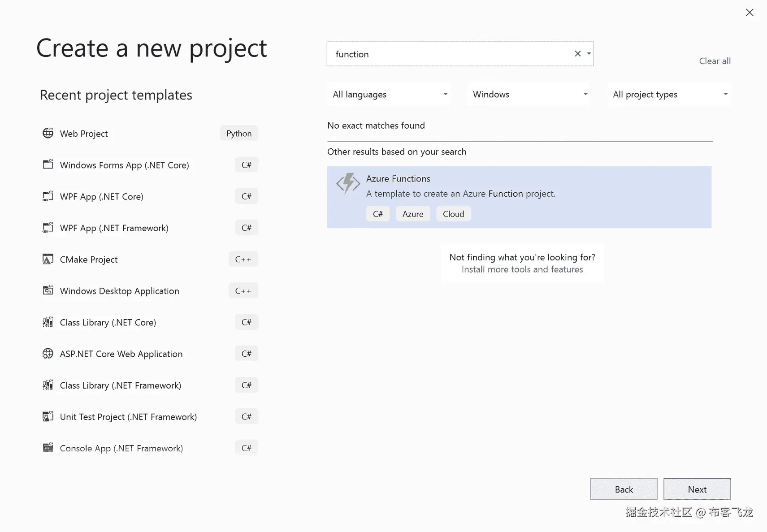Click the Clear all filters link
This screenshot has height=532, width=767.
[x=715, y=61]
